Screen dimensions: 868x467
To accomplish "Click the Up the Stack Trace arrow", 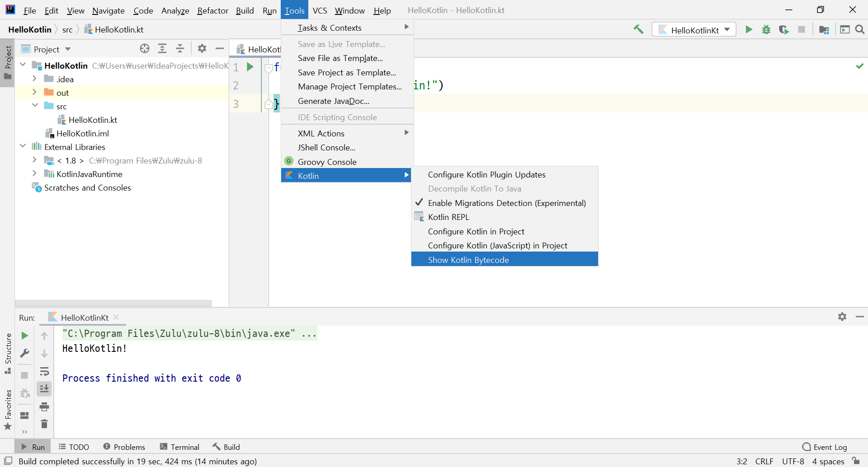I will 44,336.
